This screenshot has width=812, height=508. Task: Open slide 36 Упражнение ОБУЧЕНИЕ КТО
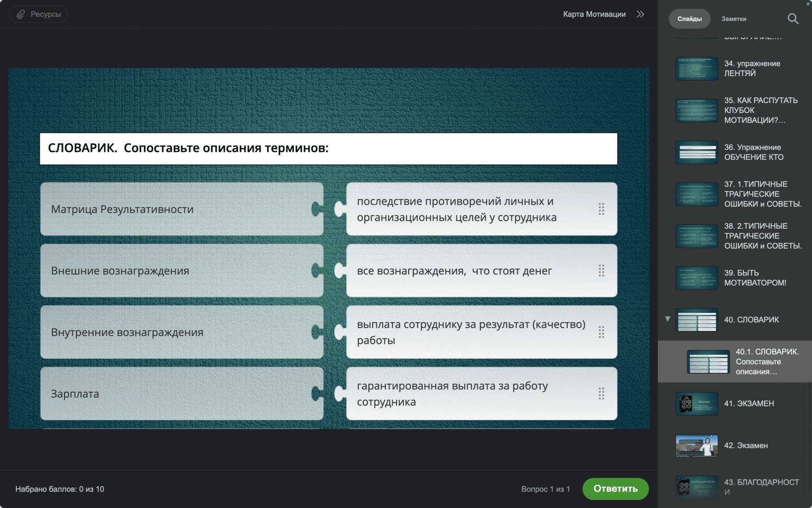(735, 152)
